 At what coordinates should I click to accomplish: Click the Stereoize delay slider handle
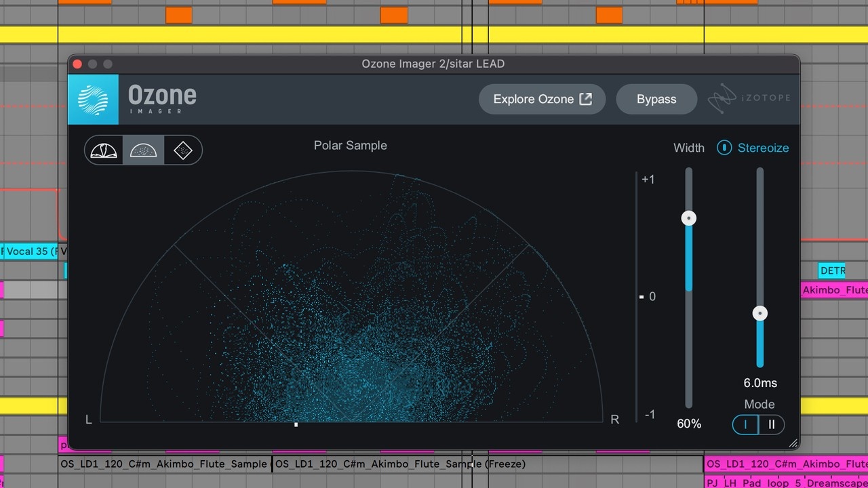click(x=760, y=313)
